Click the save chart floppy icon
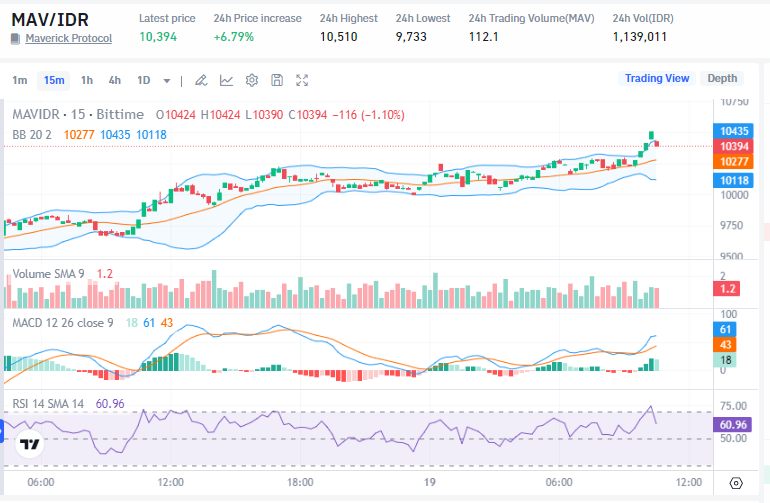770x503 pixels. click(277, 80)
